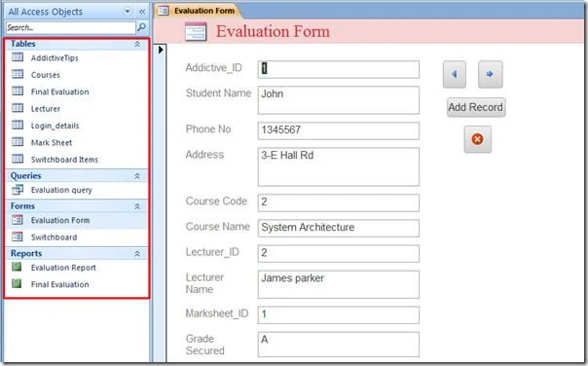Screen dimensions: 588x366
Task: Click the Add Record button
Action: [x=475, y=107]
